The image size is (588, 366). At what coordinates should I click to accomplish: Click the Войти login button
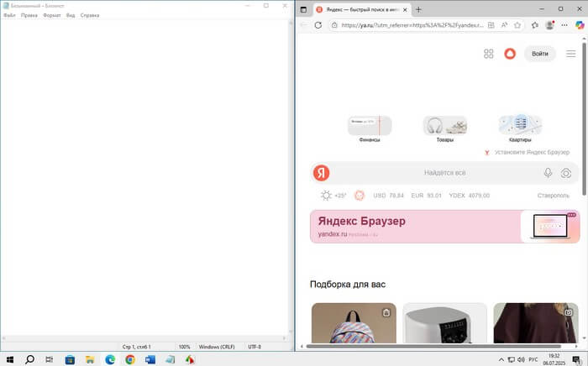pyautogui.click(x=540, y=54)
